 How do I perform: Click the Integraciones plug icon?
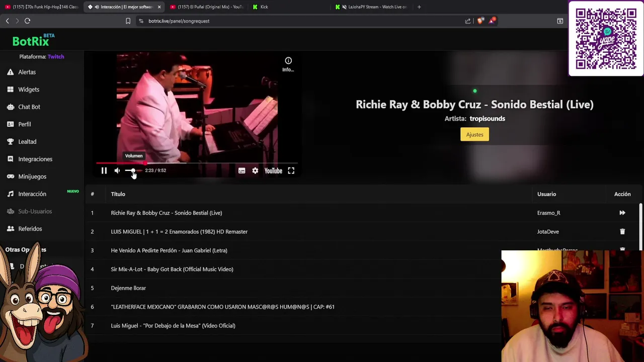10,159
